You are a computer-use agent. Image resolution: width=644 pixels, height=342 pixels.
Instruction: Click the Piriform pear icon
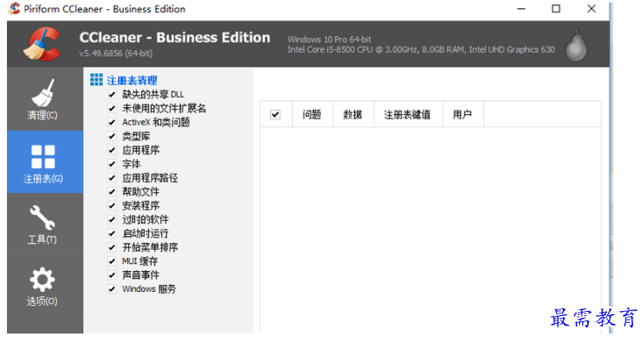pyautogui.click(x=576, y=46)
